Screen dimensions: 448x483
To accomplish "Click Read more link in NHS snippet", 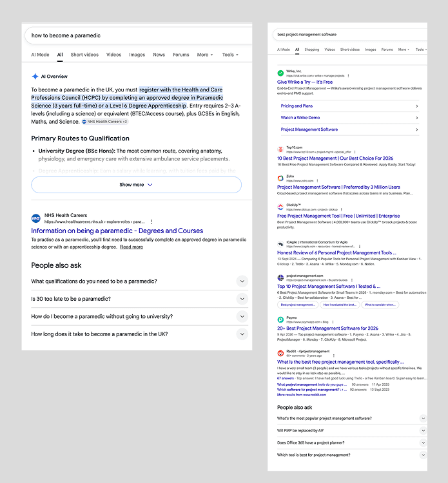I will point(131,247).
